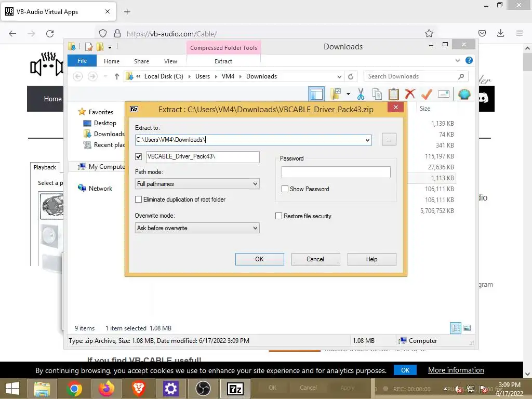Screen dimensions: 532x399
Task: Click the Cut scissors icon in Explorer toolbar
Action: 361,94
